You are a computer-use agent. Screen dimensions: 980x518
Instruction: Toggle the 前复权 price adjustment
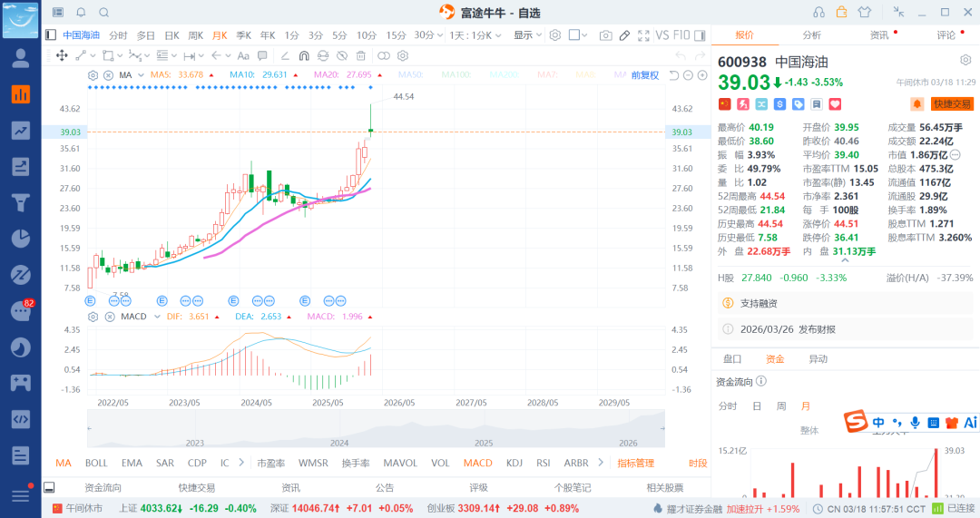pyautogui.click(x=645, y=75)
